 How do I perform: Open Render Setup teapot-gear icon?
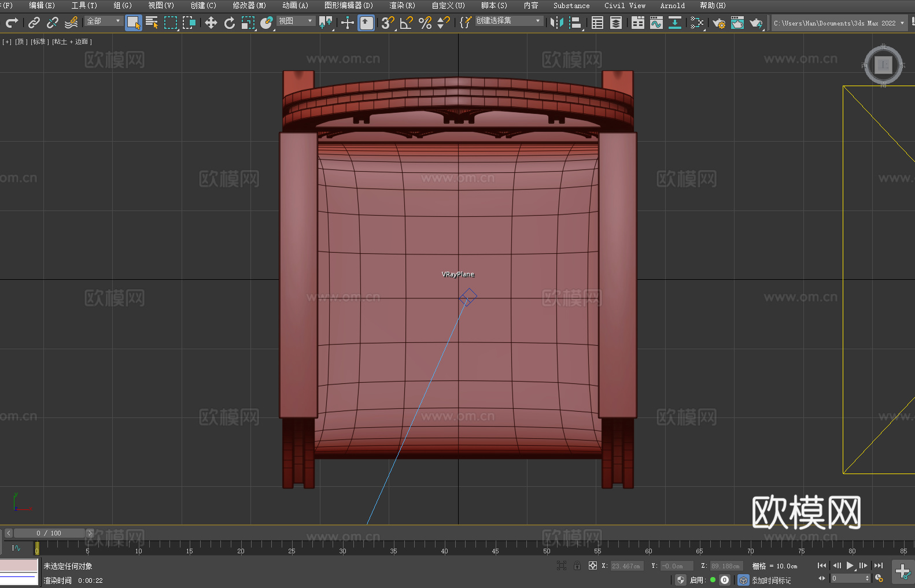[719, 23]
